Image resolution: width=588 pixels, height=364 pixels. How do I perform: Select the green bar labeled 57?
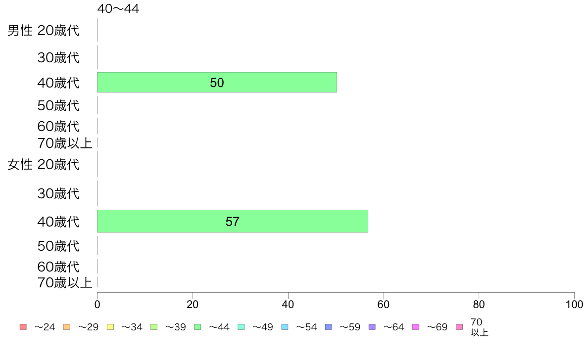click(233, 221)
